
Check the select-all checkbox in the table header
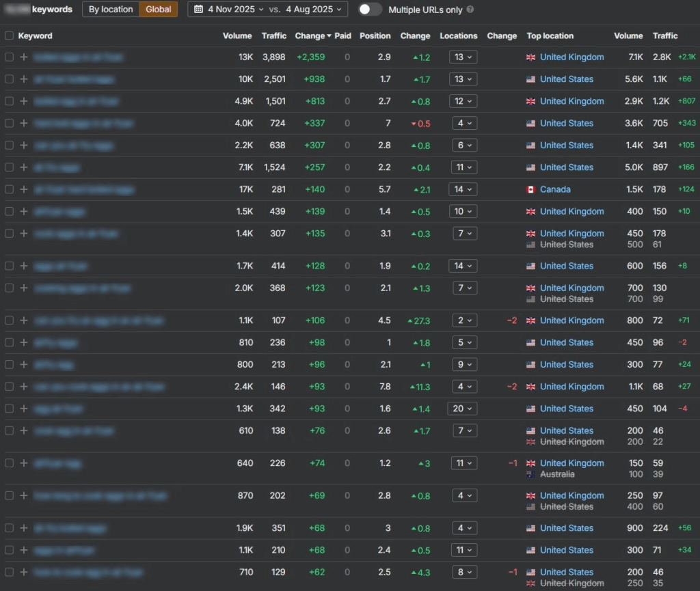click(x=9, y=36)
